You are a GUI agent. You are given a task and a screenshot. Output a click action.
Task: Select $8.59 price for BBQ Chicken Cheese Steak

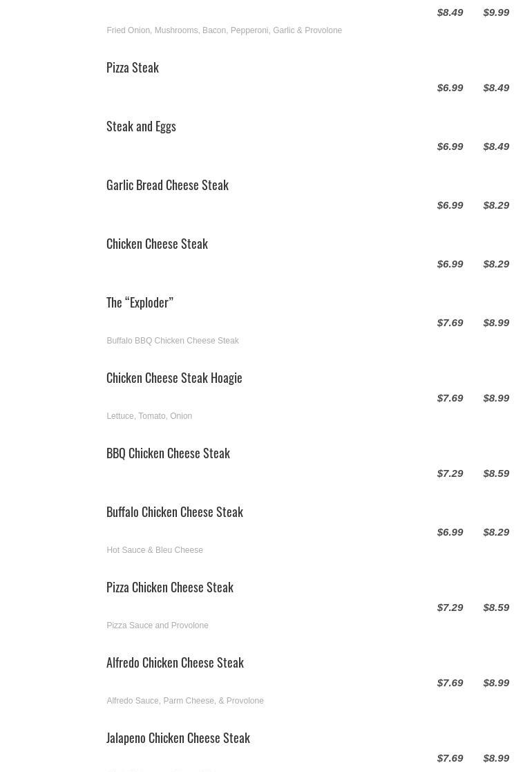click(x=496, y=473)
